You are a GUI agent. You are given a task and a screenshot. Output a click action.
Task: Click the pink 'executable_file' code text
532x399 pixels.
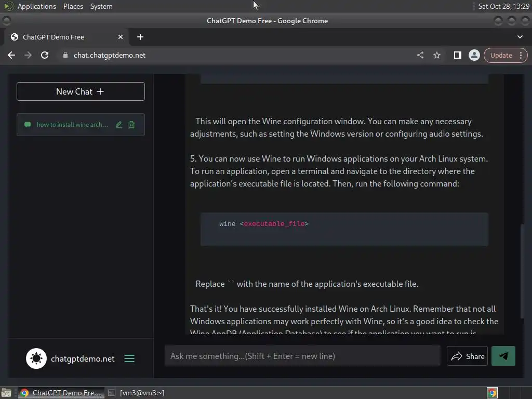pos(274,224)
